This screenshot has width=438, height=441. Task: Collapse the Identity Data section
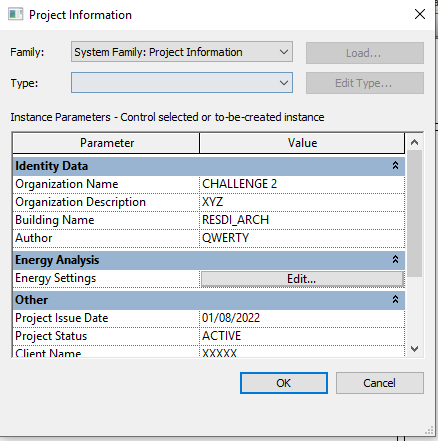[395, 165]
